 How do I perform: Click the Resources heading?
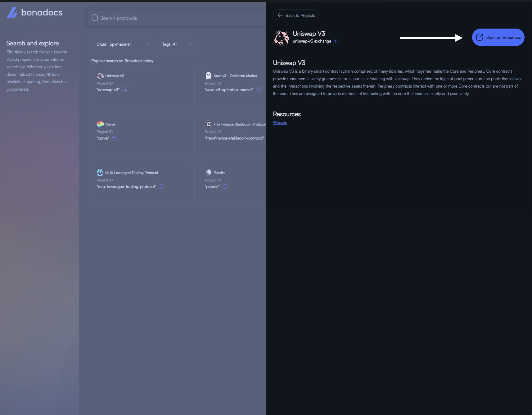287,114
